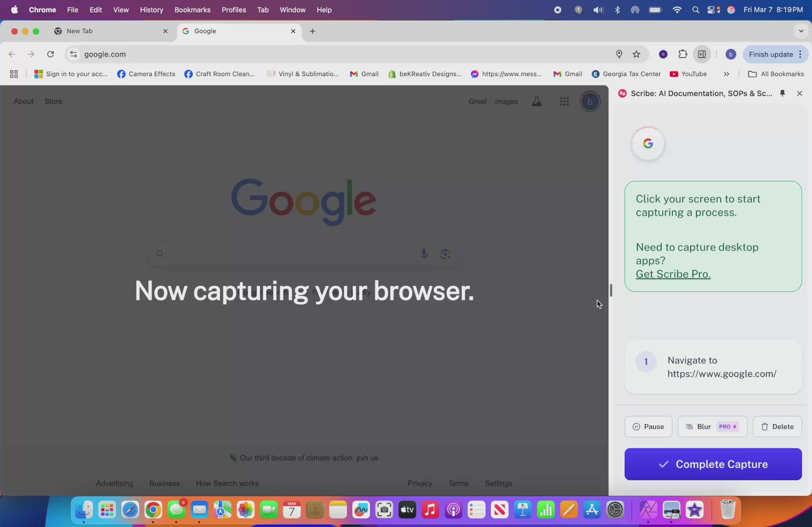The image size is (812, 527).
Task: View site information icon in address bar
Action: point(73,54)
